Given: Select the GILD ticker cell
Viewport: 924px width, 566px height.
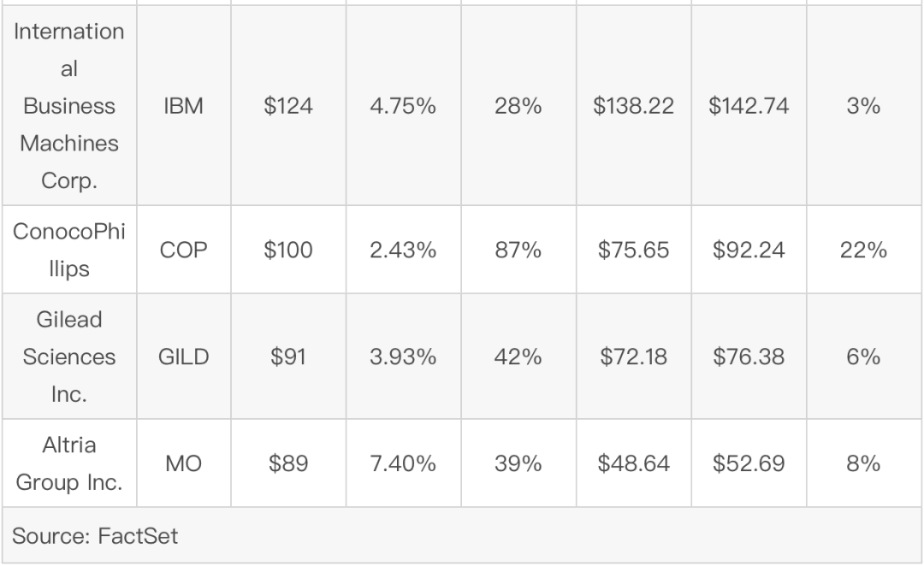Looking at the screenshot, I should click(x=183, y=357).
